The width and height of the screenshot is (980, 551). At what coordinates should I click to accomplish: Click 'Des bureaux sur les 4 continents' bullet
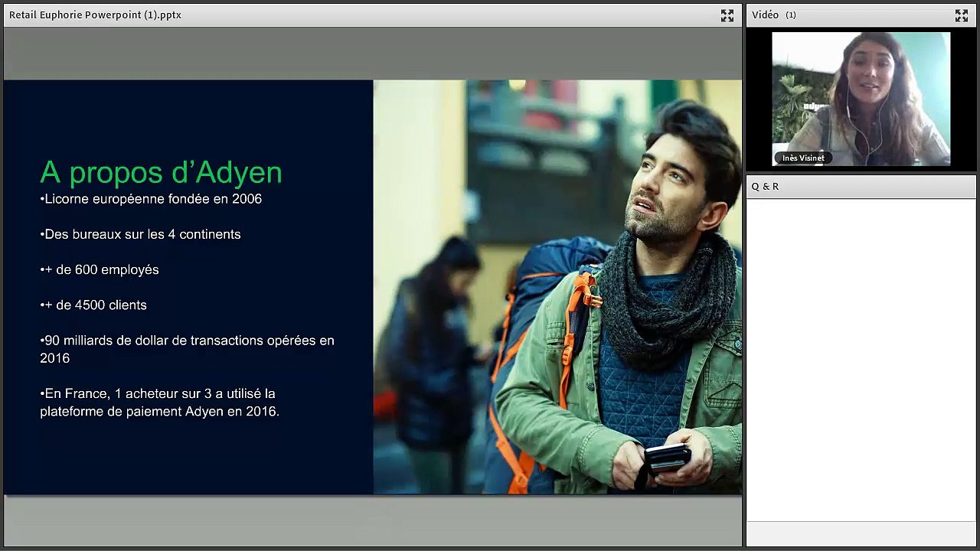pyautogui.click(x=140, y=234)
